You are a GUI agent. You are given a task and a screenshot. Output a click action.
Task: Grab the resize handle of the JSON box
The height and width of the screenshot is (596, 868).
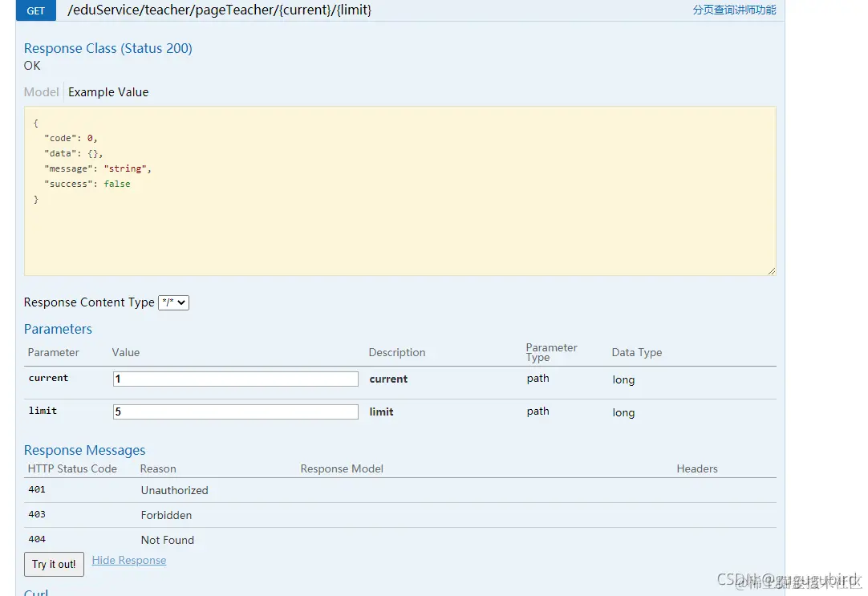(772, 271)
